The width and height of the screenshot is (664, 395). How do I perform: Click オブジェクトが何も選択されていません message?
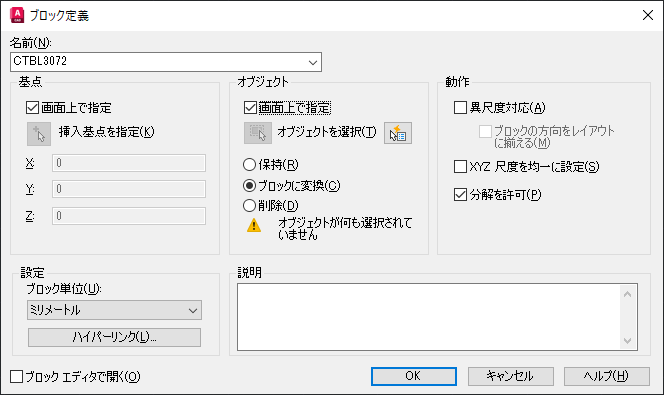point(345,229)
